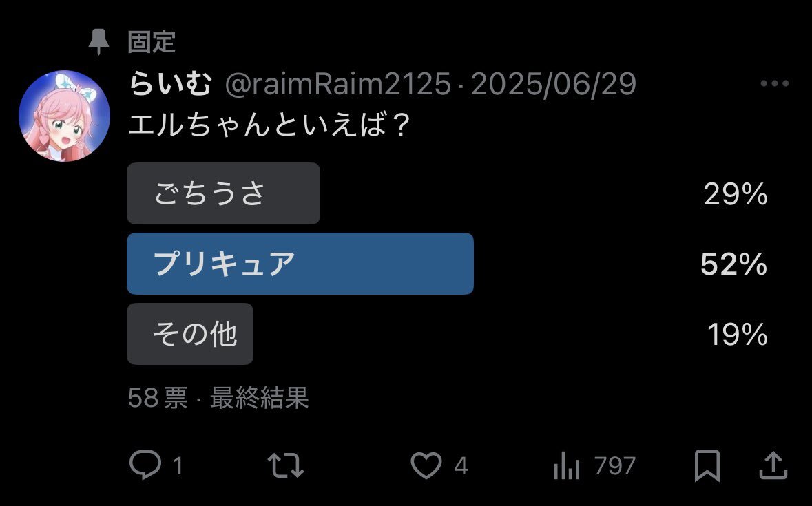Bookmark this post
Screen dimensions: 812x506
point(707,465)
